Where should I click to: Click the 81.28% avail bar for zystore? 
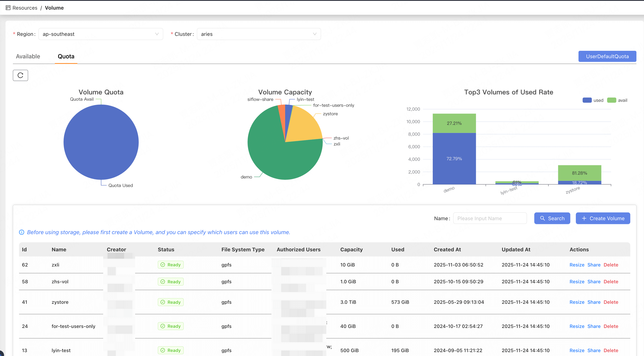point(580,173)
